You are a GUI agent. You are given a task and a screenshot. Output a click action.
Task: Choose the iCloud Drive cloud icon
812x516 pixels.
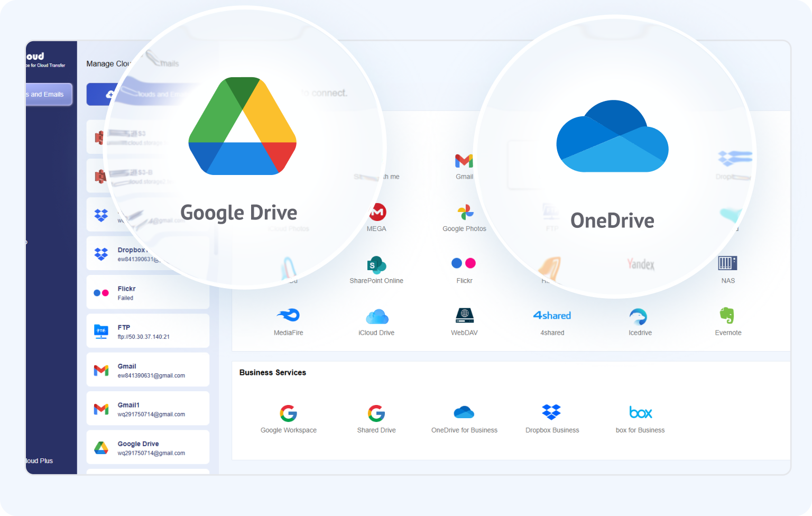point(377,316)
